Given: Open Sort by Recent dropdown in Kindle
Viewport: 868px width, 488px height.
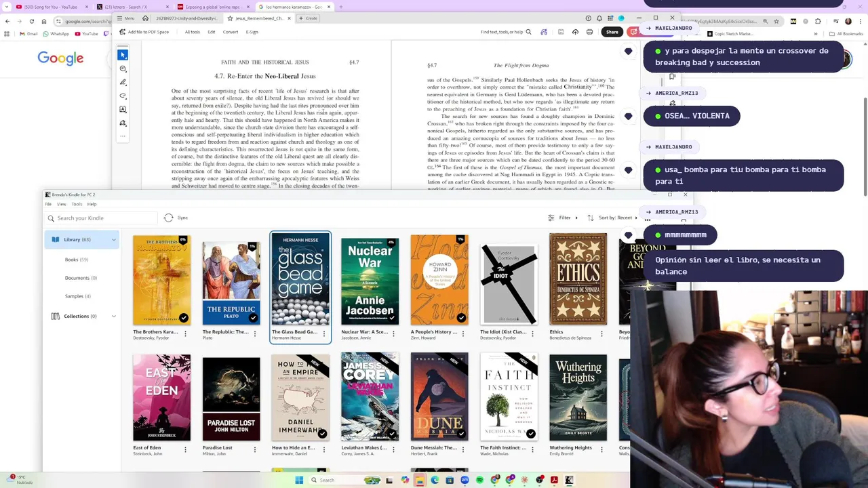Looking at the screenshot, I should tap(614, 218).
